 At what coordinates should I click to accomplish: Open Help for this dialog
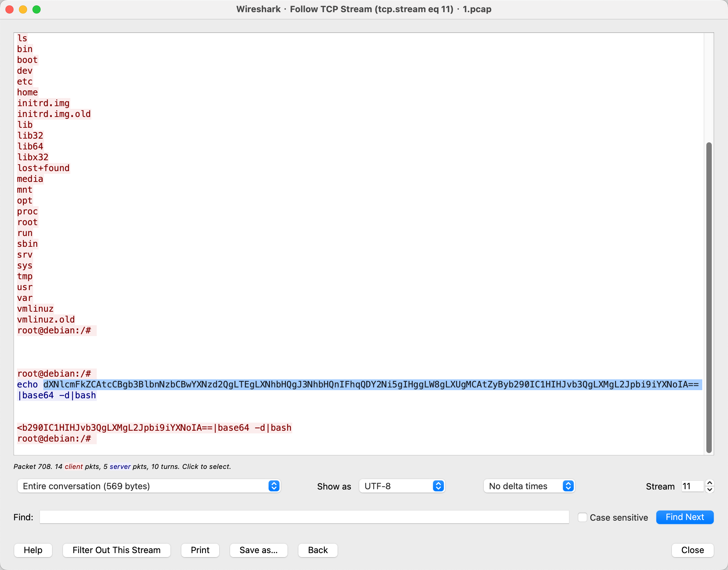33,550
